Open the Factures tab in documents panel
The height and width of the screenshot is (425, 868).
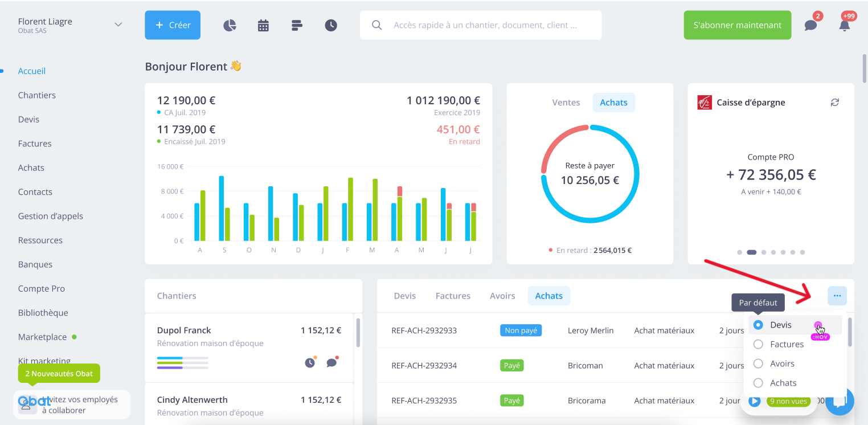point(453,296)
